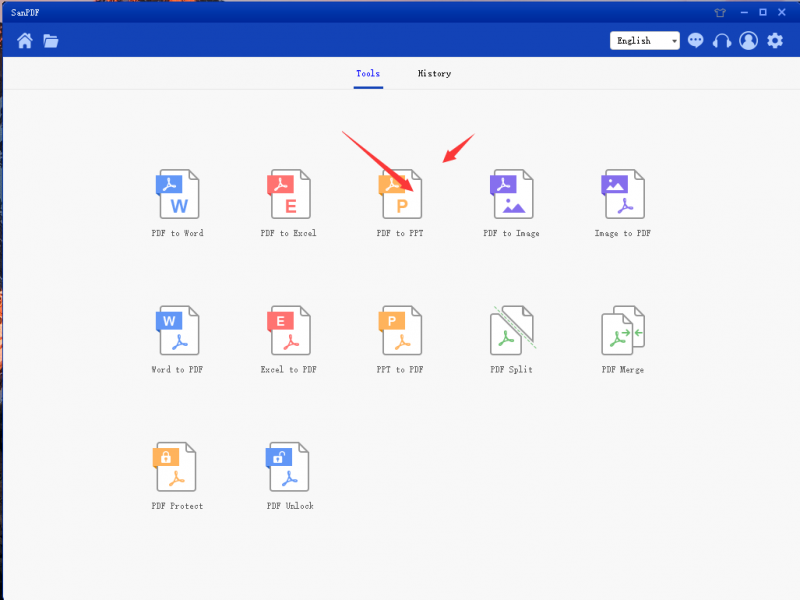Open the PDF Unlock tool
This screenshot has height=600, width=800.
(289, 467)
